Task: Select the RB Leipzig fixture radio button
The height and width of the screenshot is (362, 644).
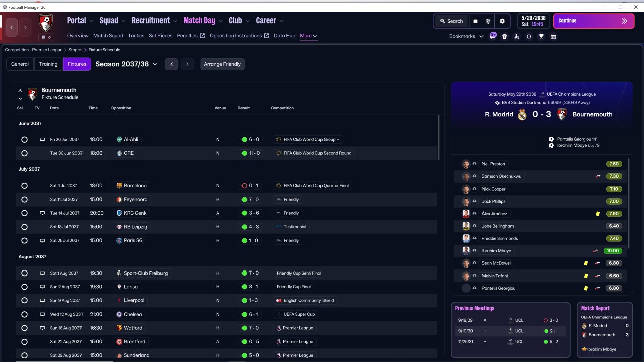Action: [x=24, y=227]
